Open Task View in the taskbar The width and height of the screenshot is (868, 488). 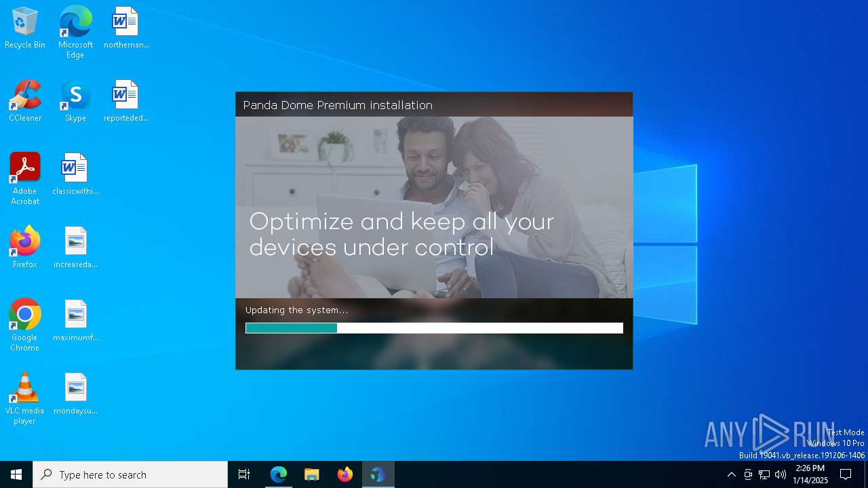click(244, 474)
